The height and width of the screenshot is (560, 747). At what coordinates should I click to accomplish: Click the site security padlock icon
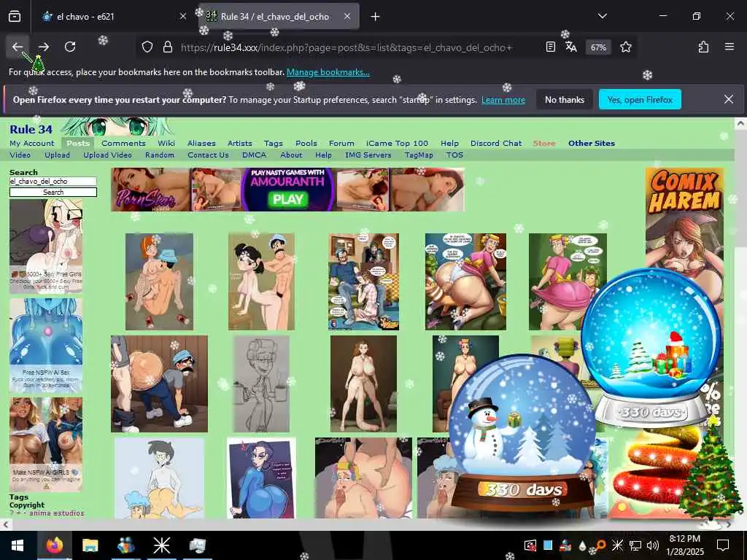[167, 47]
